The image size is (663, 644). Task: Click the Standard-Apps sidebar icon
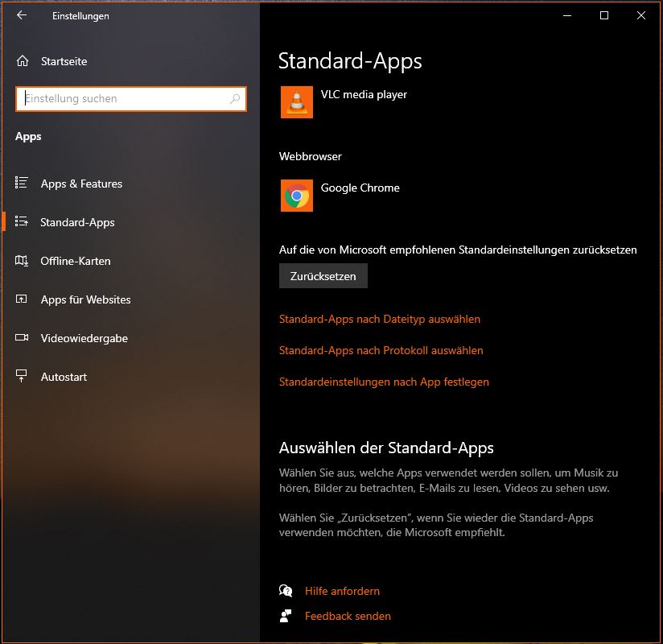point(22,221)
